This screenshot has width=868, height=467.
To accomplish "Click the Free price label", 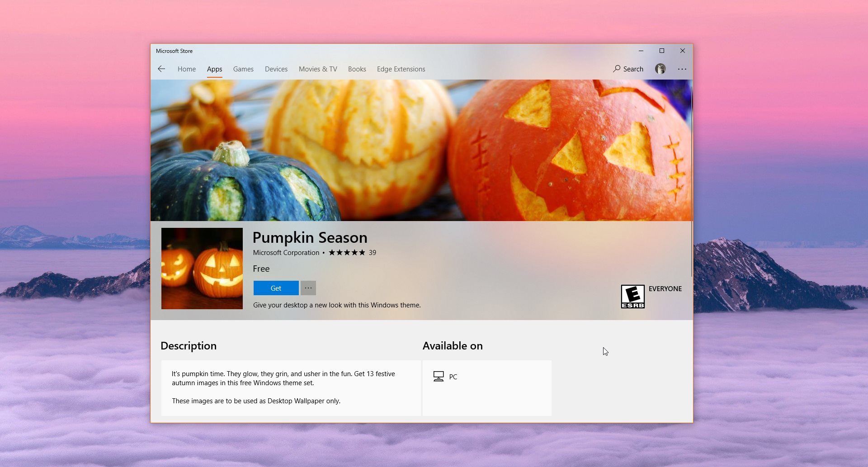I will click(x=261, y=269).
